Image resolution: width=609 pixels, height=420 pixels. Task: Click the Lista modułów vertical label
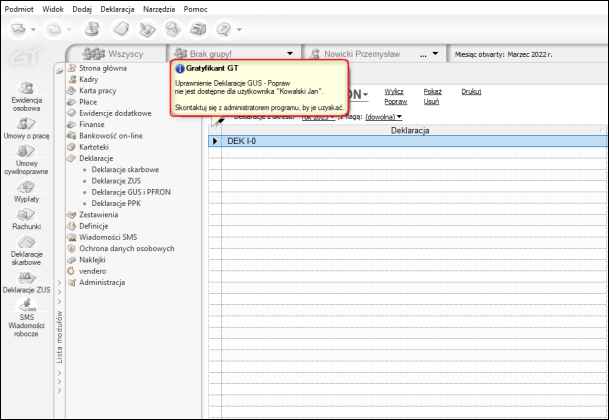pos(59,337)
